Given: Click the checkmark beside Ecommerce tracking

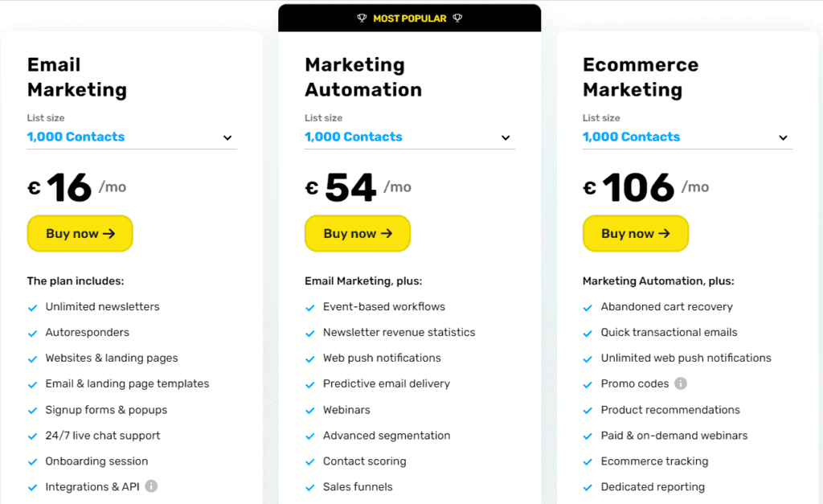Looking at the screenshot, I should [588, 462].
